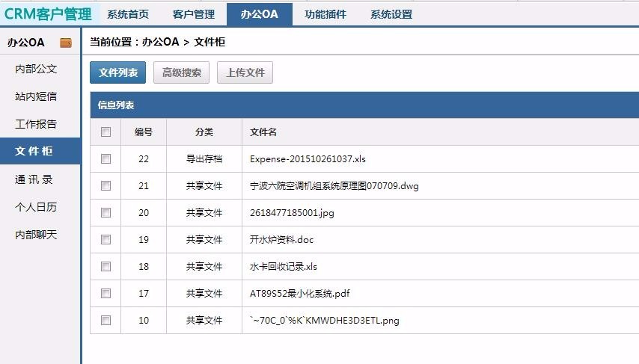Click the 分类 column header

point(204,132)
